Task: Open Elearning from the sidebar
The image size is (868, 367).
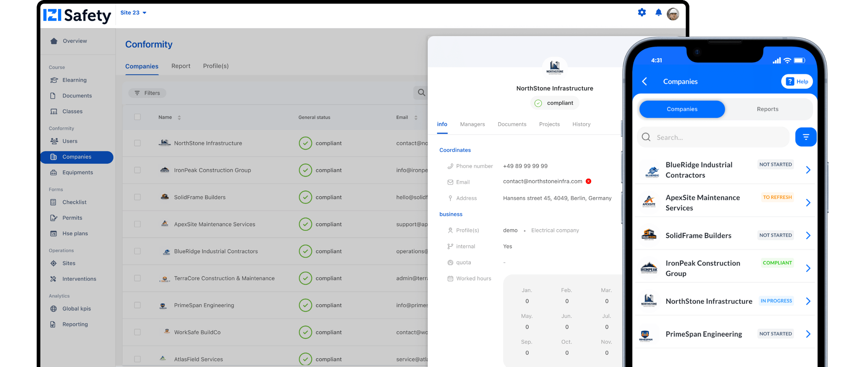Action: tap(74, 80)
